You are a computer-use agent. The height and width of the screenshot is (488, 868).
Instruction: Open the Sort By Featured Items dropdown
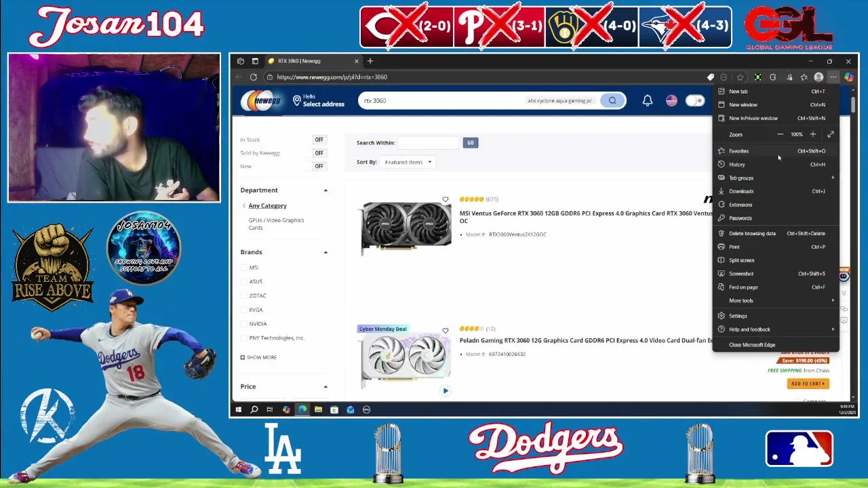[408, 162]
